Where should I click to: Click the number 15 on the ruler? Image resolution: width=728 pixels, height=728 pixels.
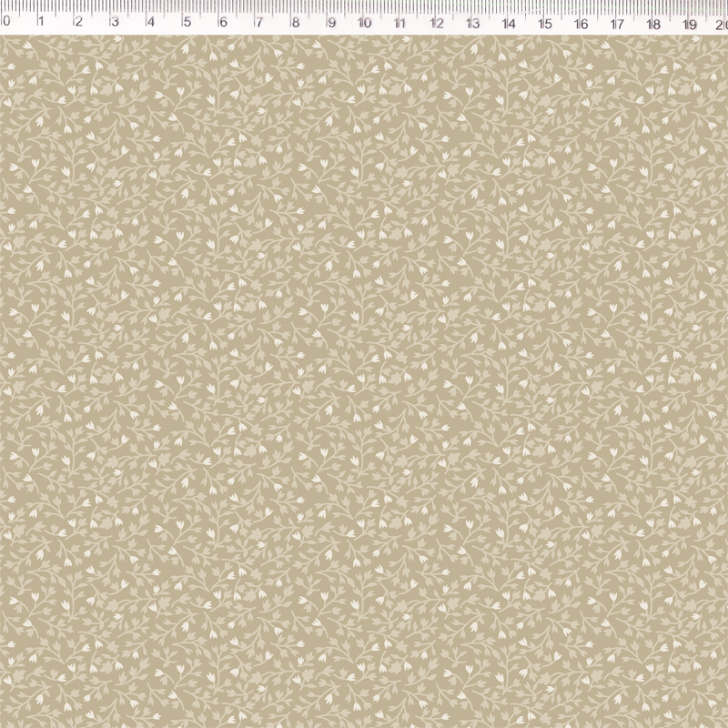click(x=544, y=23)
